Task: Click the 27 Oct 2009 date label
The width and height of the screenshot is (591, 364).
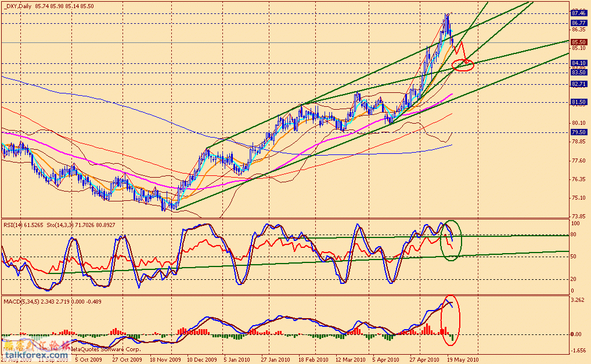Action: point(127,359)
